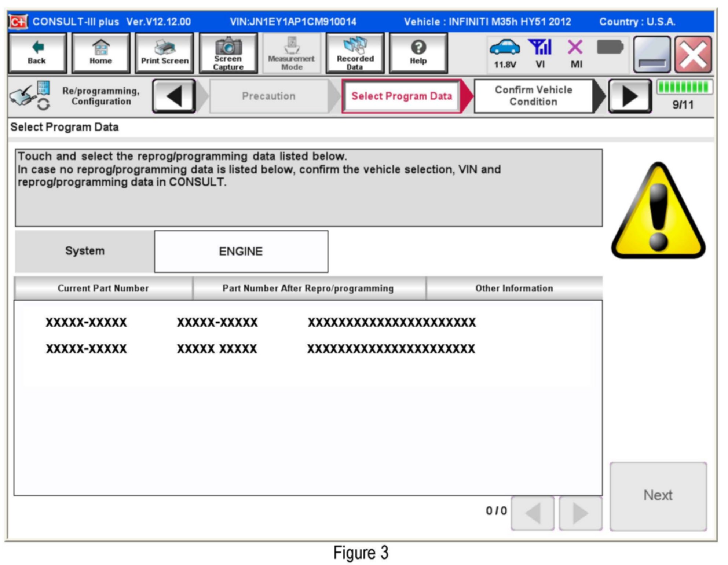Go to Home screen

point(100,53)
